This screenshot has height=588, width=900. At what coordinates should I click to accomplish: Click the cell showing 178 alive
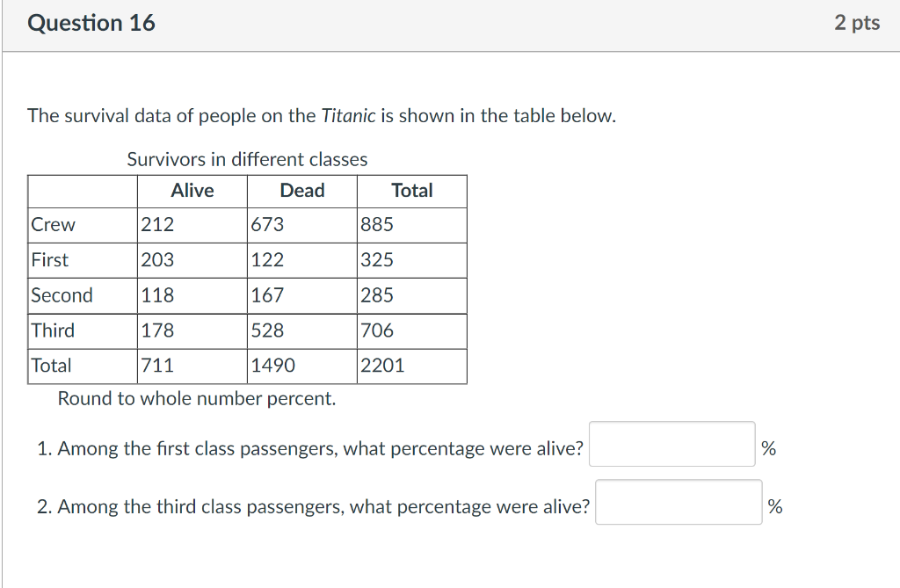click(x=192, y=330)
